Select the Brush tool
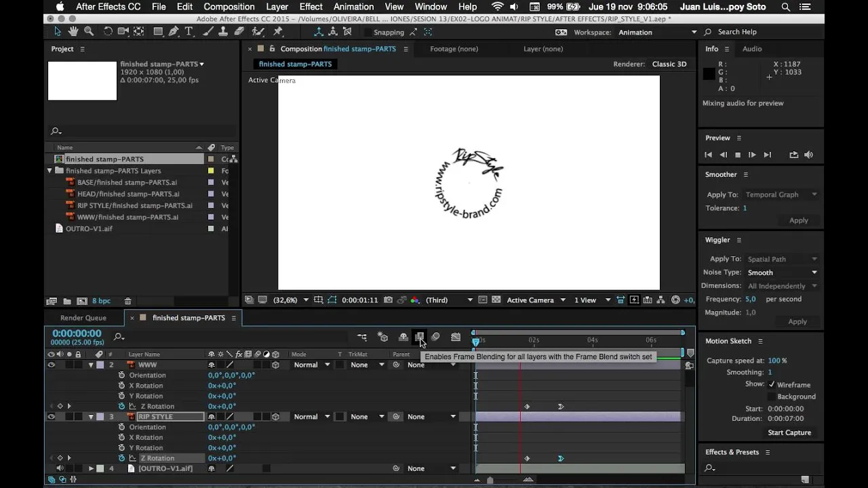This screenshot has width=868, height=488. (x=209, y=32)
